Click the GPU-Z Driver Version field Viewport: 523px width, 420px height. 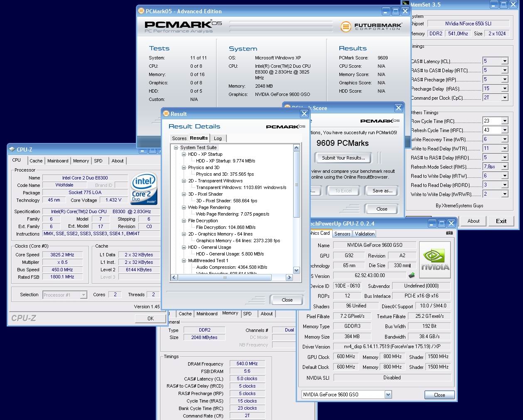[392, 346]
